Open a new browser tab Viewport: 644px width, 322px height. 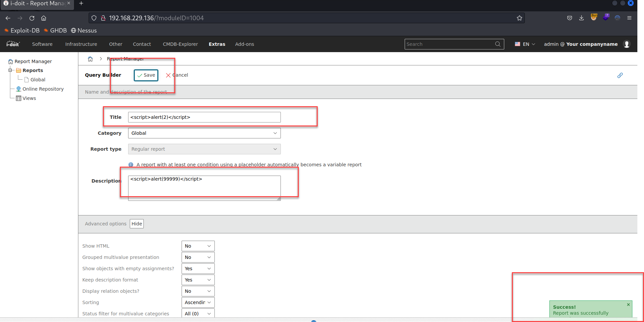click(x=81, y=4)
